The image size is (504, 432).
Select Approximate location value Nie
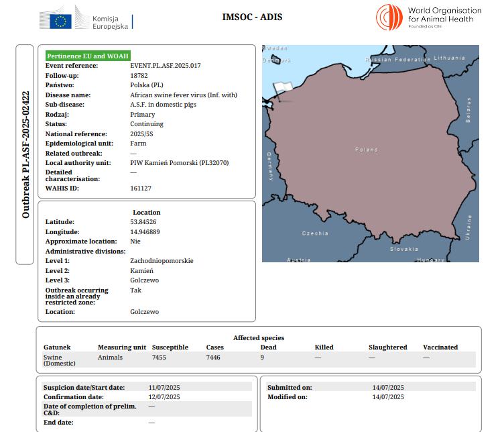pos(135,241)
